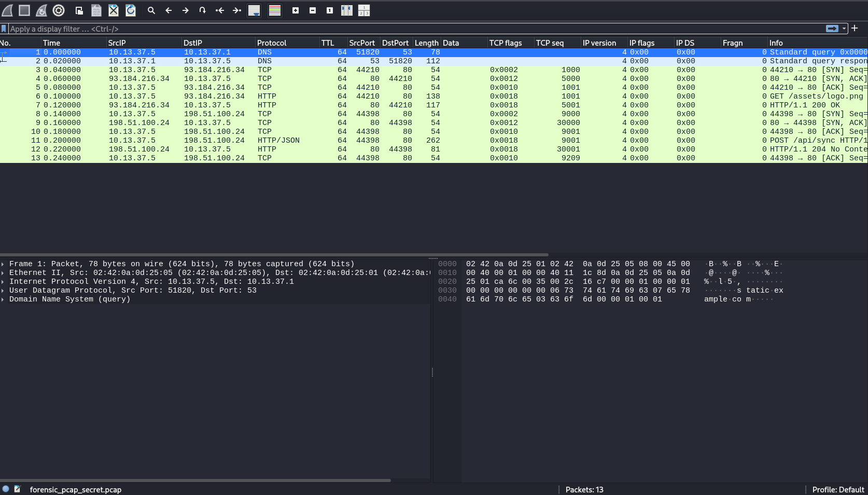Select packet 11 POST /api/sync row
Viewport: 868px width, 495px height.
point(434,141)
